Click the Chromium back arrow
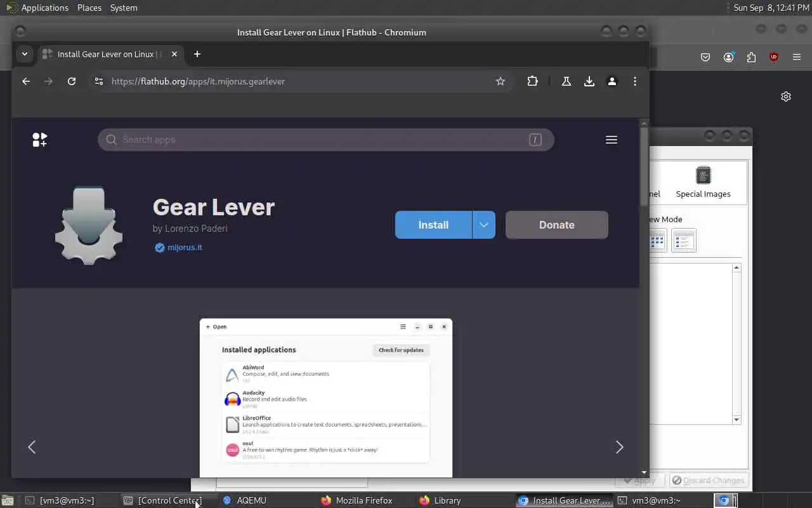The height and width of the screenshot is (508, 812). point(26,81)
